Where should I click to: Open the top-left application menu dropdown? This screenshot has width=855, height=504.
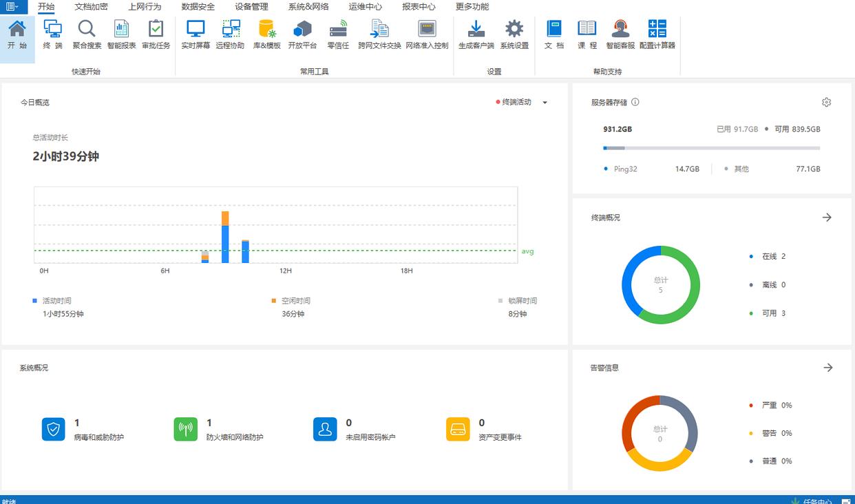(12, 7)
